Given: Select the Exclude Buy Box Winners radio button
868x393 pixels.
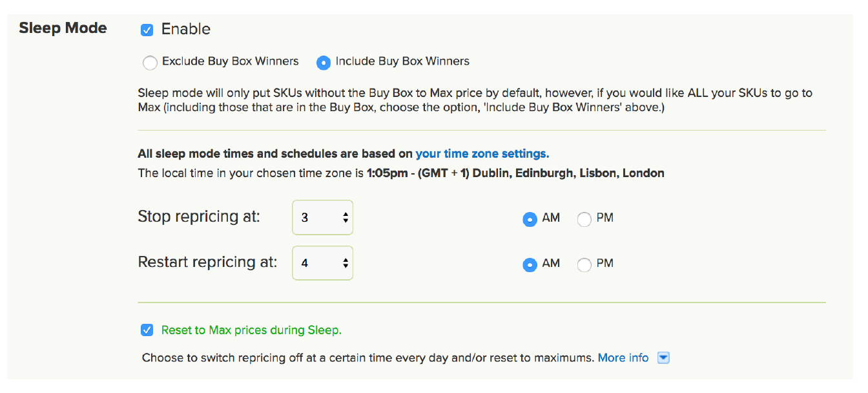Looking at the screenshot, I should coord(150,63).
